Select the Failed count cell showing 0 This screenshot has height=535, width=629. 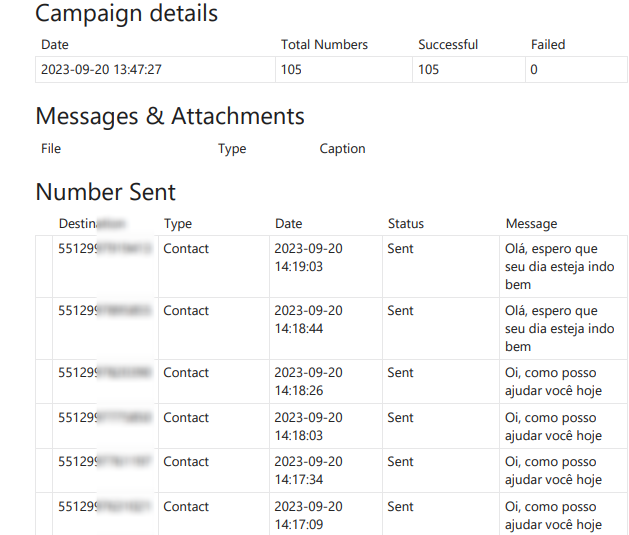[534, 70]
